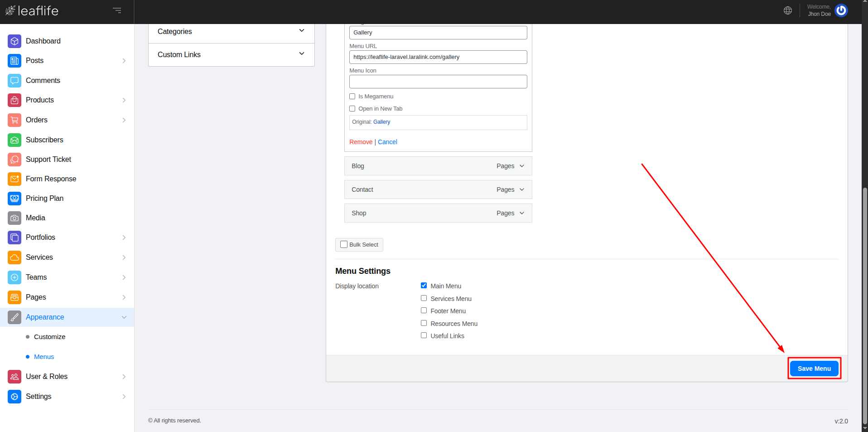Click the Cancel link
The width and height of the screenshot is (868, 432).
[x=387, y=142]
